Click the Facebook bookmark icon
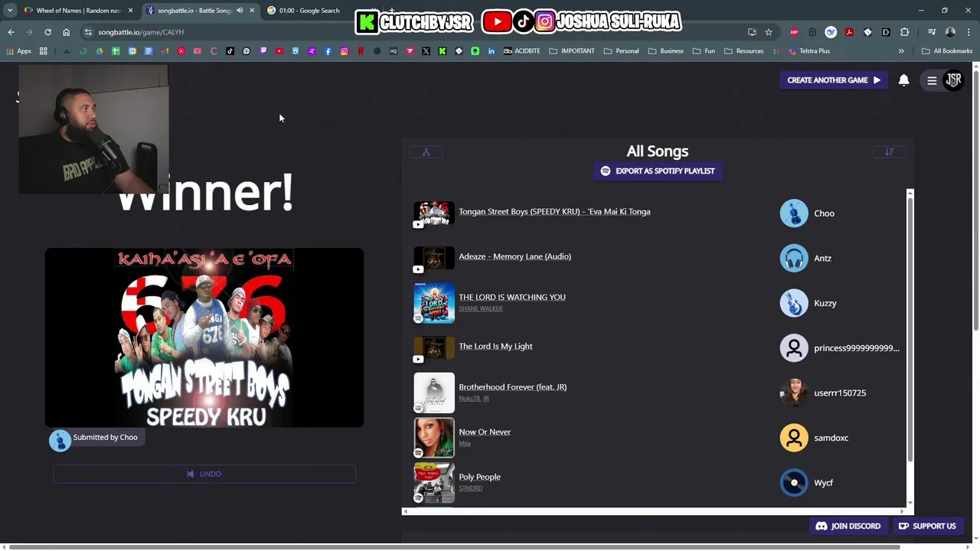Image resolution: width=980 pixels, height=551 pixels. 328,51
